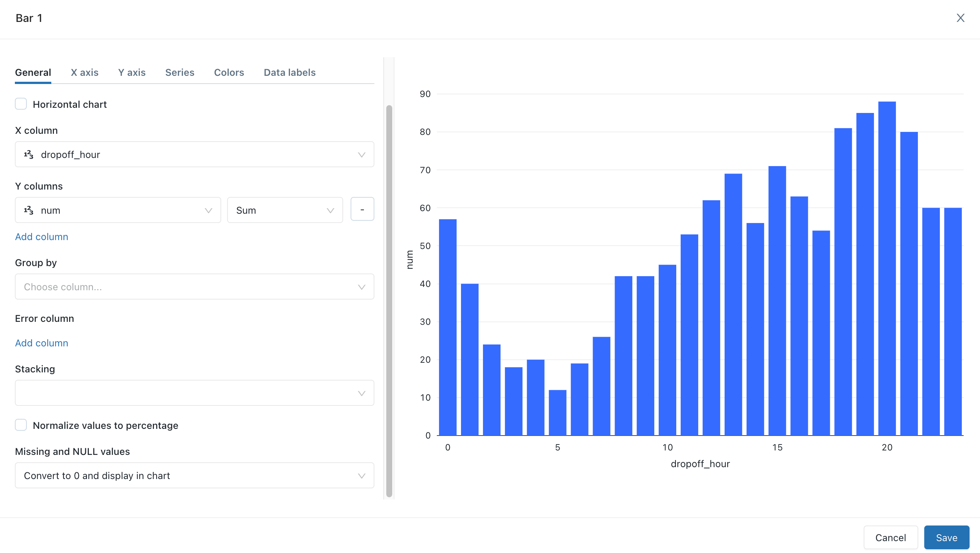The image size is (980, 553).
Task: Toggle the Horizontal chart checkbox
Action: coord(21,104)
